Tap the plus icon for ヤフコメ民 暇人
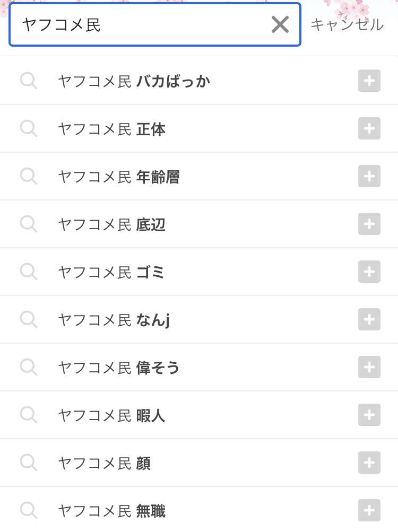398x532 pixels. pos(369,415)
